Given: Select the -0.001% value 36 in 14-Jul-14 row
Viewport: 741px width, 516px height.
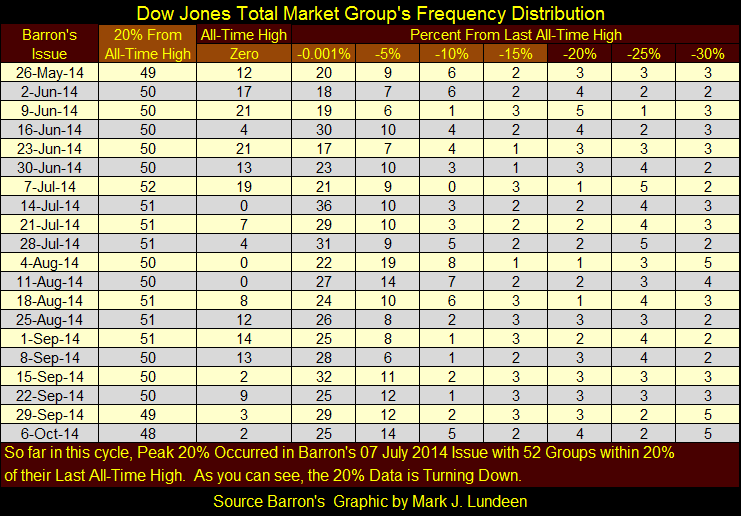Looking at the screenshot, I should pos(324,206).
